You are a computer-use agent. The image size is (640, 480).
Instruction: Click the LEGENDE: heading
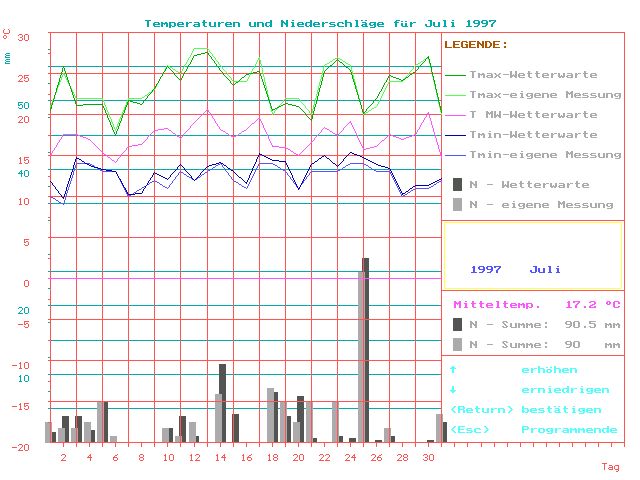pos(475,45)
